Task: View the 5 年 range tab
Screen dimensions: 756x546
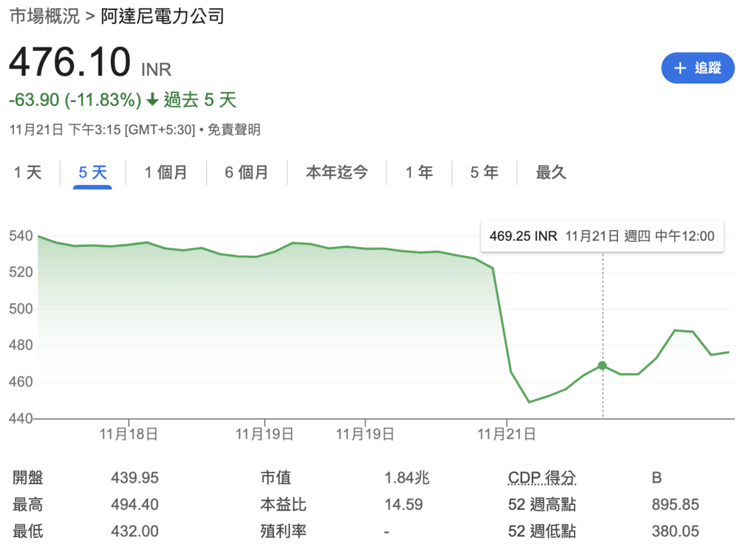Action: pos(484,172)
